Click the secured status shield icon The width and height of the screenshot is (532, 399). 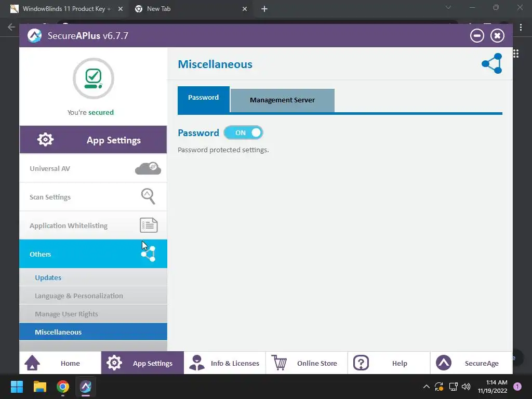coord(94,78)
